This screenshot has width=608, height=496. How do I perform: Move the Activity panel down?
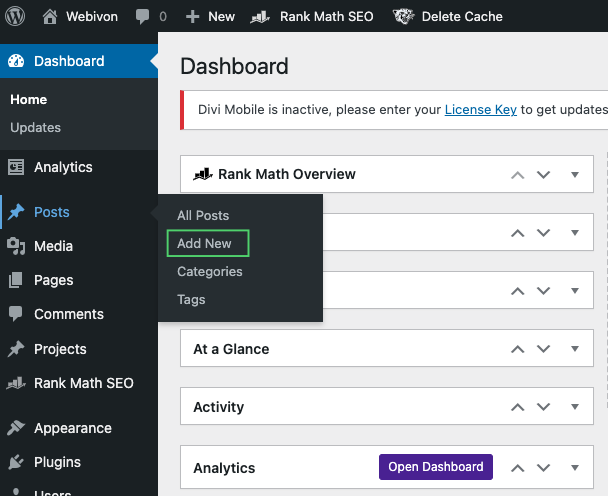(543, 407)
